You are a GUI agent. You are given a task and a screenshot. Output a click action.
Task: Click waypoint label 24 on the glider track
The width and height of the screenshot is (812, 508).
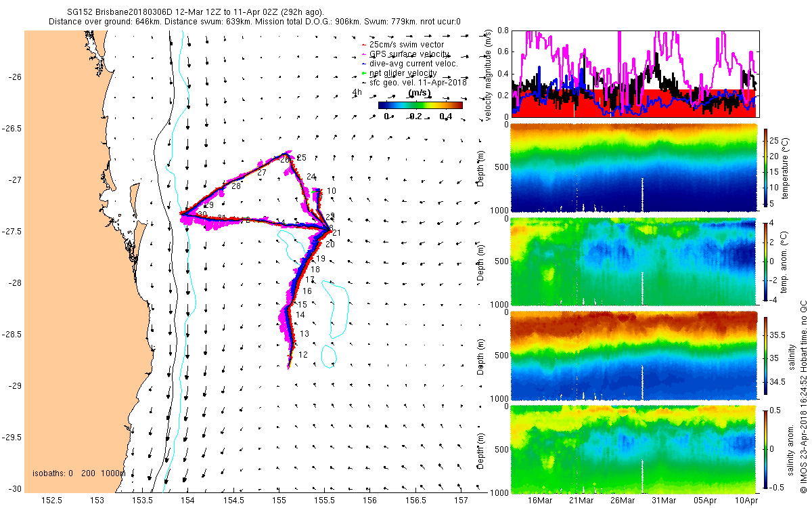311,177
